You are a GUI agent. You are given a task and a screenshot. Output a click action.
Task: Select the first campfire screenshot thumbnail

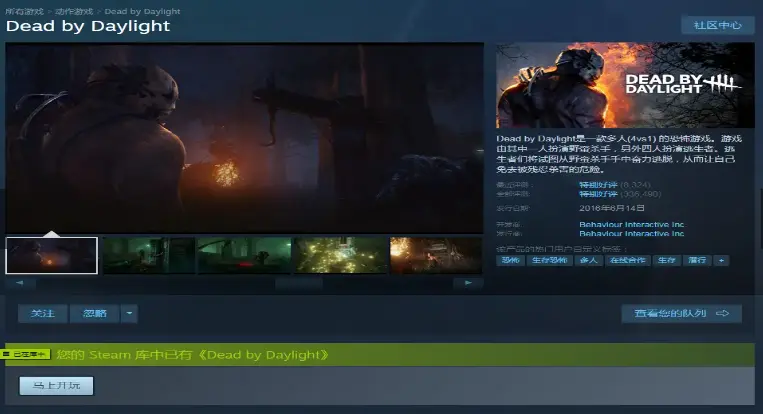[52, 255]
